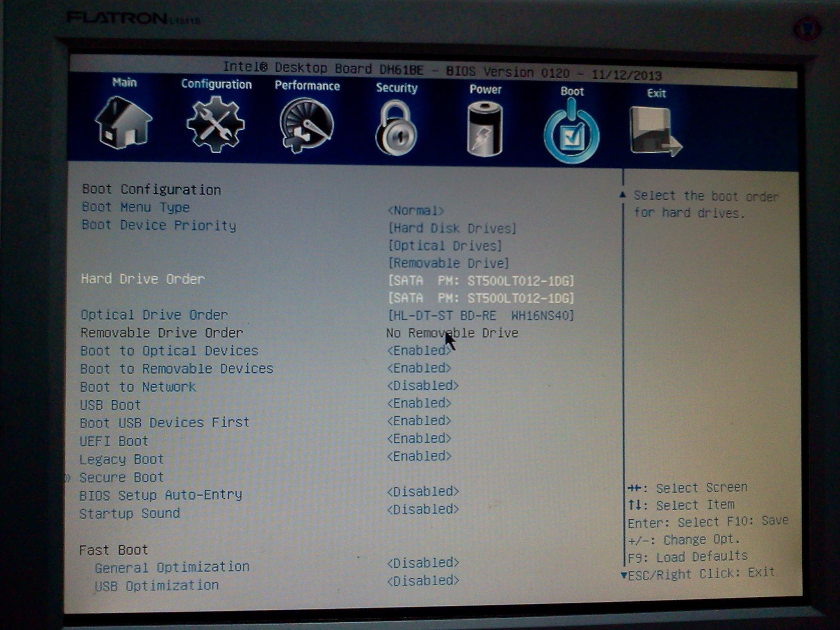Select first SATA ST500LT012 hard drive entry
This screenshot has height=630, width=840.
(481, 281)
